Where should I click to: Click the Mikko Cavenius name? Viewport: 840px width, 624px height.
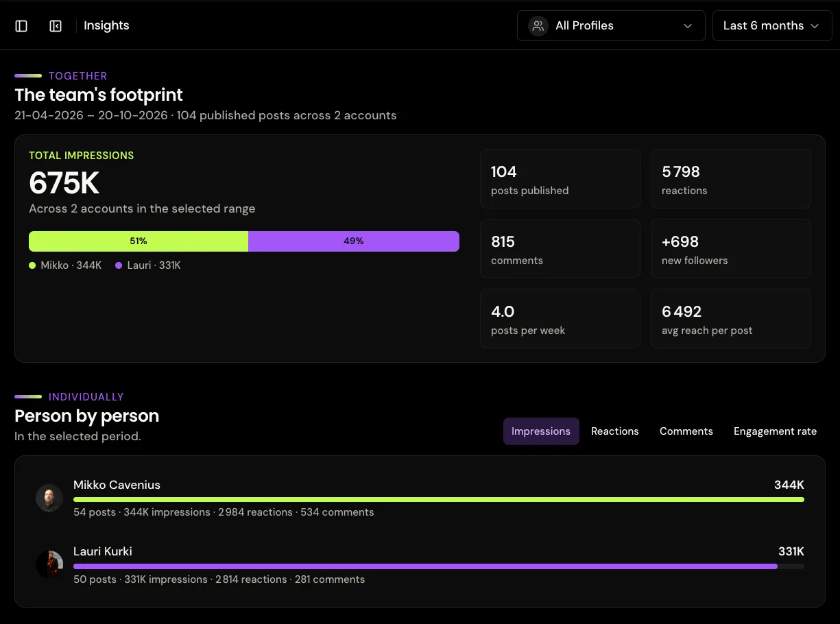117,485
